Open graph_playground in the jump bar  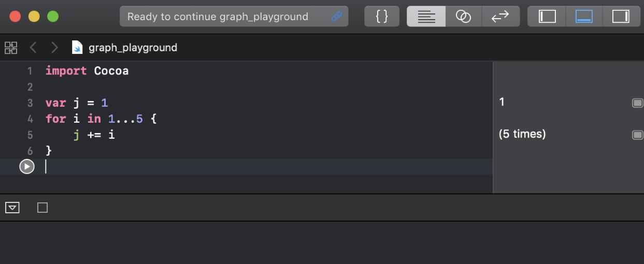(x=133, y=48)
